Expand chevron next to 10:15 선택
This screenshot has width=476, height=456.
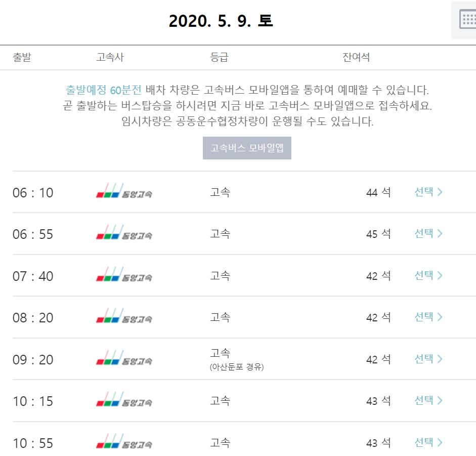click(440, 401)
